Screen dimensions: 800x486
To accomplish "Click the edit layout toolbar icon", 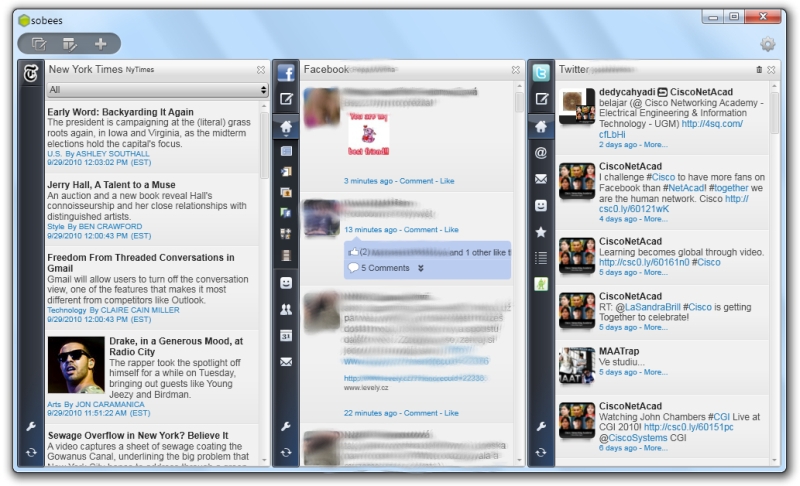I will point(69,44).
